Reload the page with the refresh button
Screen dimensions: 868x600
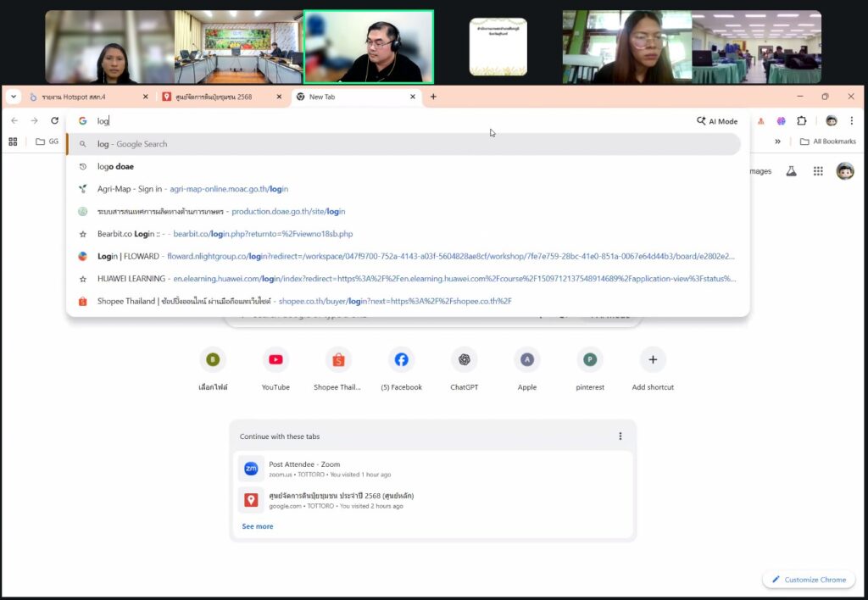pos(55,121)
